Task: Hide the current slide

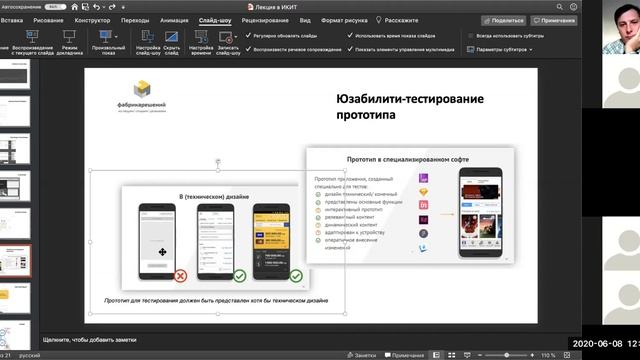Action: tap(171, 42)
